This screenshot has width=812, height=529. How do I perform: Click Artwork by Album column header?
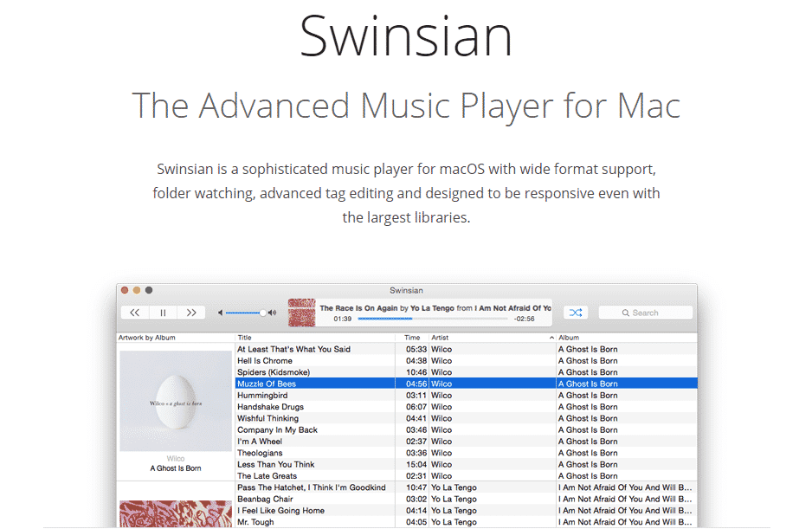[x=176, y=338]
